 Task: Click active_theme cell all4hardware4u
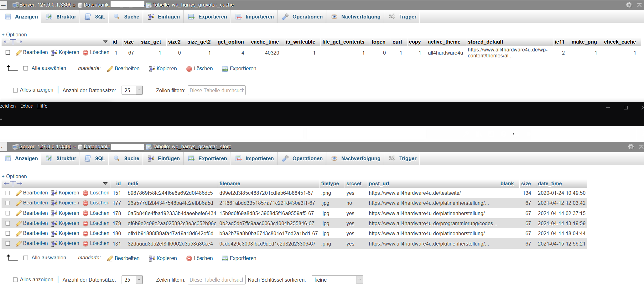(x=445, y=53)
